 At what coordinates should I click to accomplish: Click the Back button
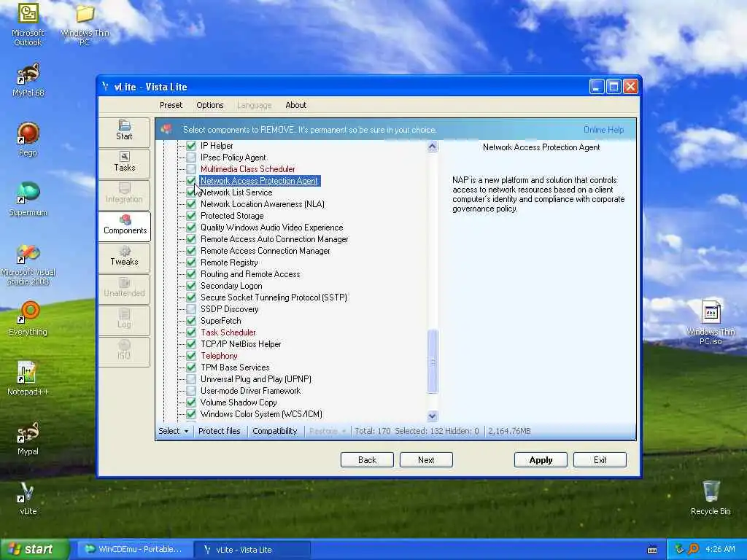367,460
